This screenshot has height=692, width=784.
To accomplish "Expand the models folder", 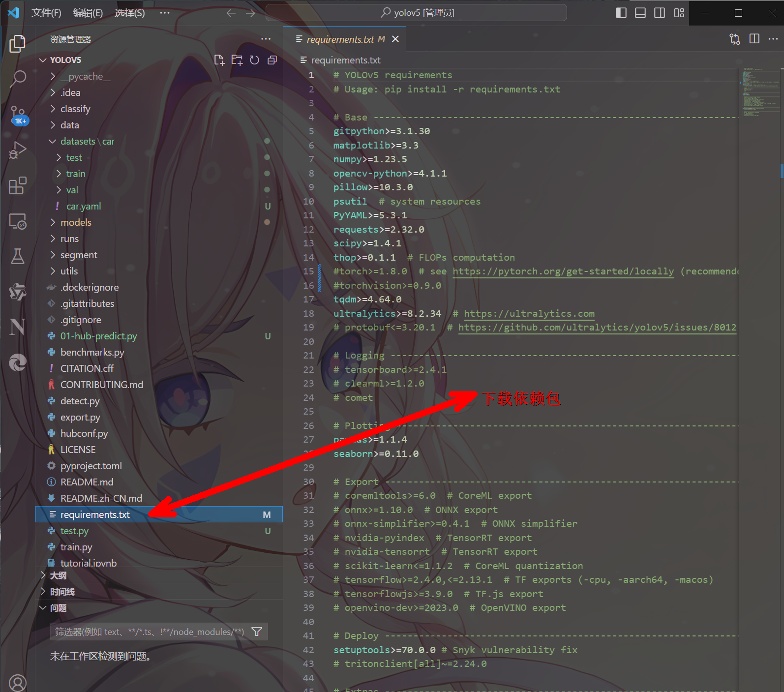I will [53, 222].
